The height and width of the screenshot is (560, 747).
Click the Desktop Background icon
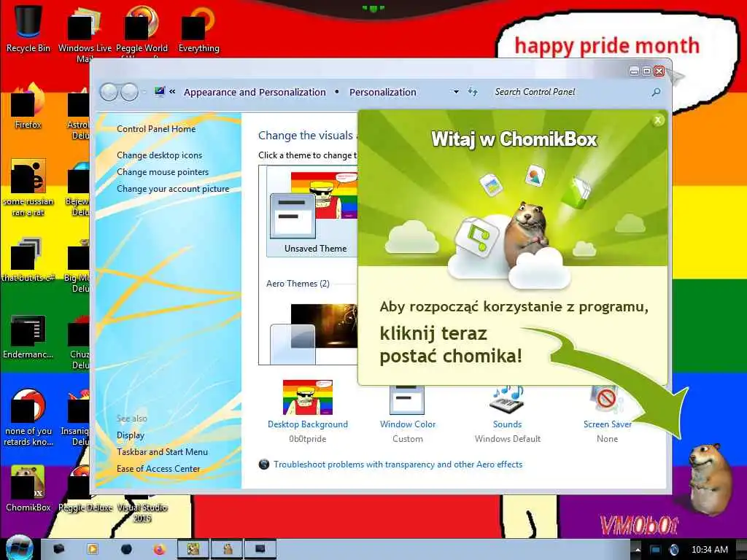click(307, 397)
